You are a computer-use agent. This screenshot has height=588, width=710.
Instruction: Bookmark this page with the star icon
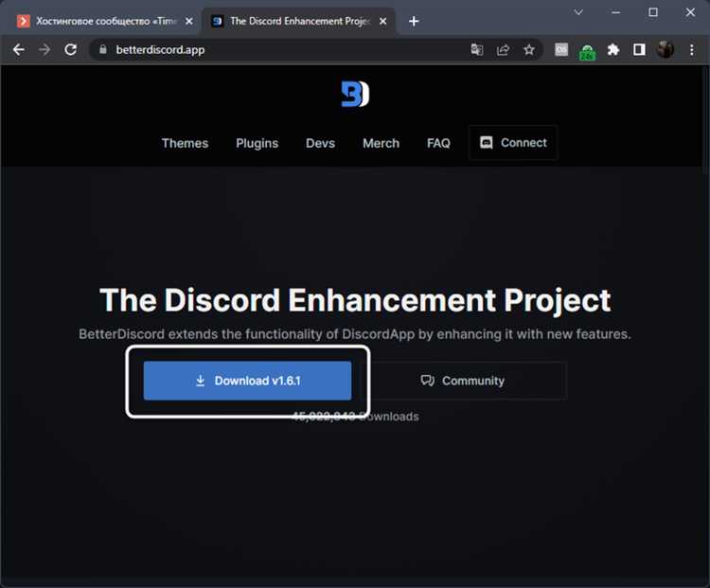click(x=529, y=49)
